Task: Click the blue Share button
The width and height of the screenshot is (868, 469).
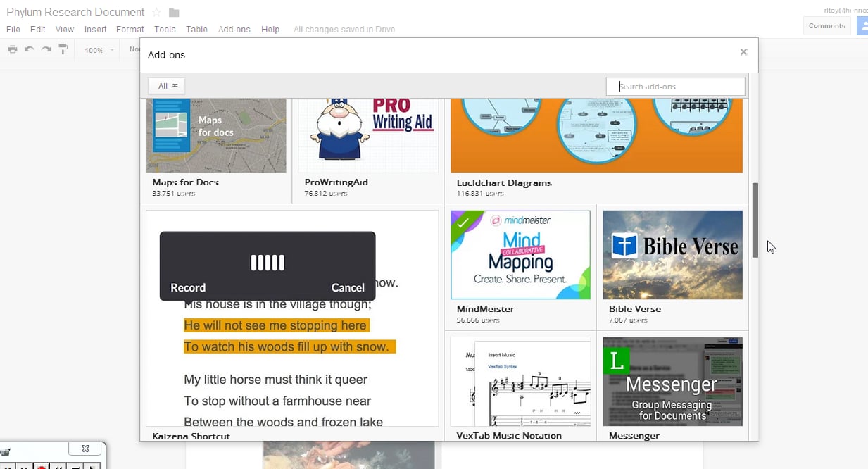Action: [x=862, y=26]
